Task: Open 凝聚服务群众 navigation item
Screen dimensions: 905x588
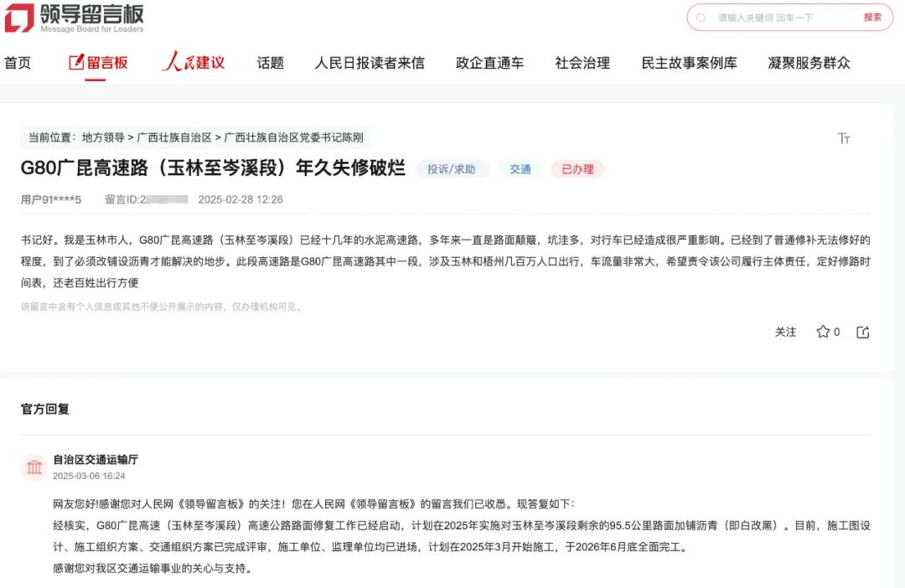Action: (x=809, y=63)
